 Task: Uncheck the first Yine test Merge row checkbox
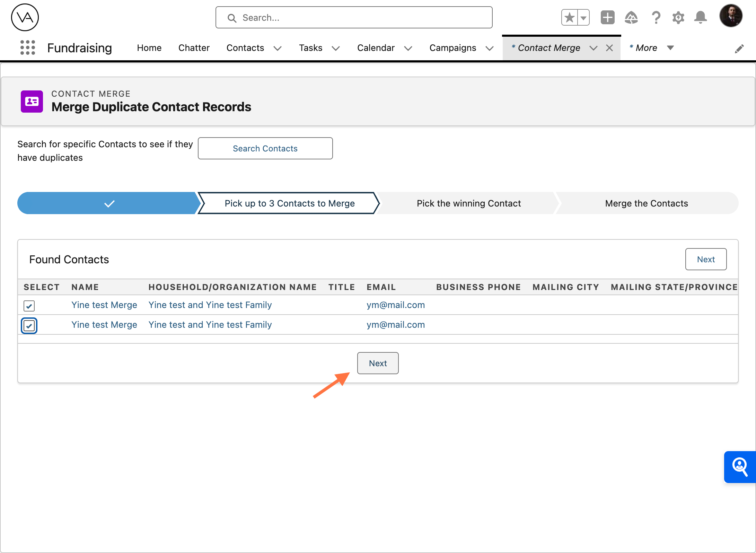tap(29, 306)
